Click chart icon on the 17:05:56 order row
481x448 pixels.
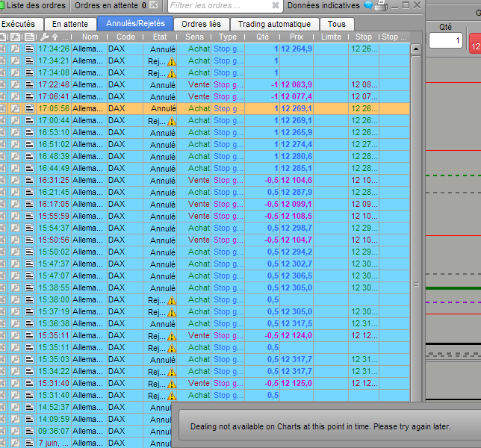click(16, 109)
